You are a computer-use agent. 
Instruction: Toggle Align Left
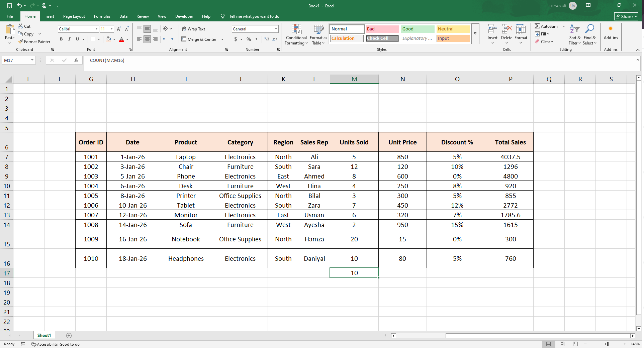click(139, 39)
